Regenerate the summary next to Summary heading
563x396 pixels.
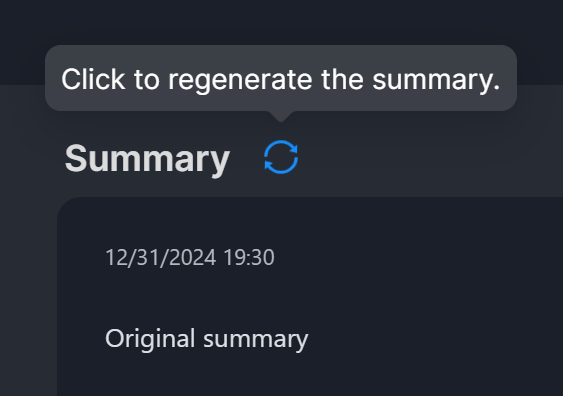click(x=281, y=157)
